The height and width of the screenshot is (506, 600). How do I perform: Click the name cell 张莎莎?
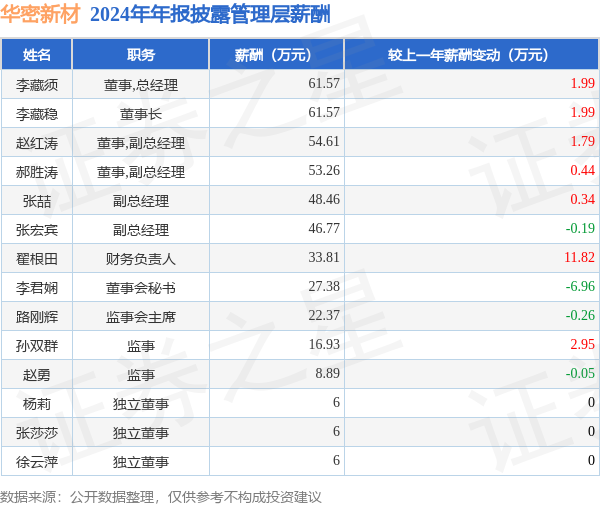point(37,433)
